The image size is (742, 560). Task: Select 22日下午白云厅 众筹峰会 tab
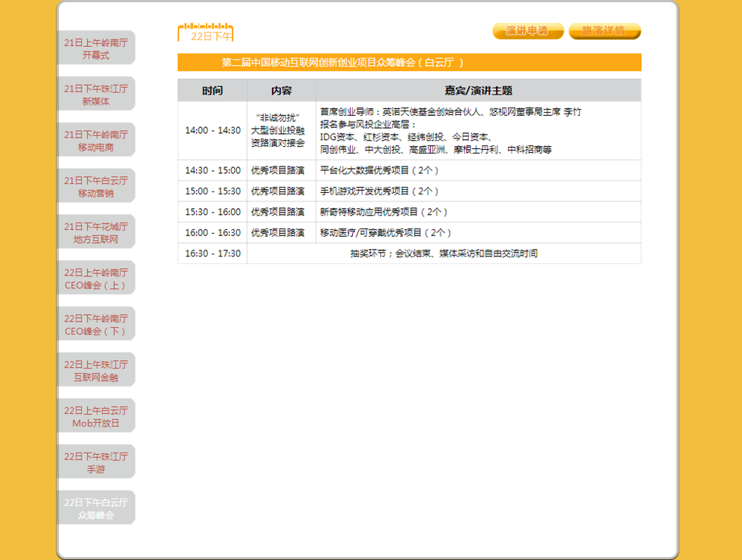tap(96, 508)
